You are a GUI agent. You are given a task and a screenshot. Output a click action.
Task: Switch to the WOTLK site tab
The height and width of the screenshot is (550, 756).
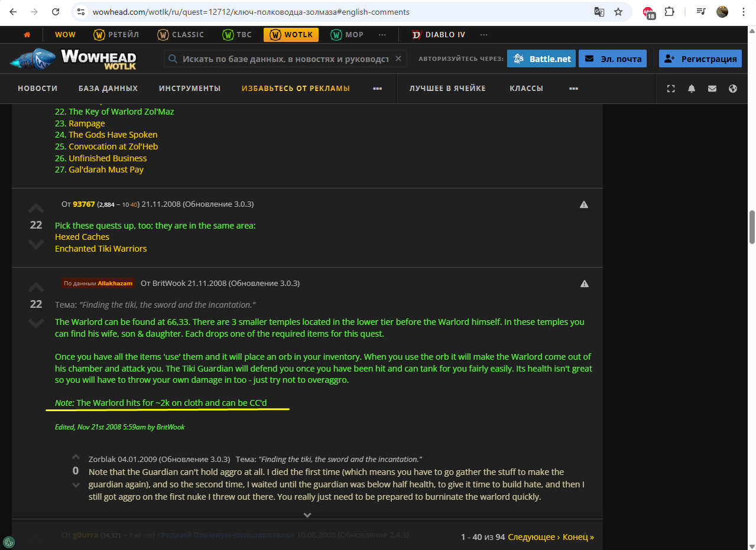coord(291,35)
